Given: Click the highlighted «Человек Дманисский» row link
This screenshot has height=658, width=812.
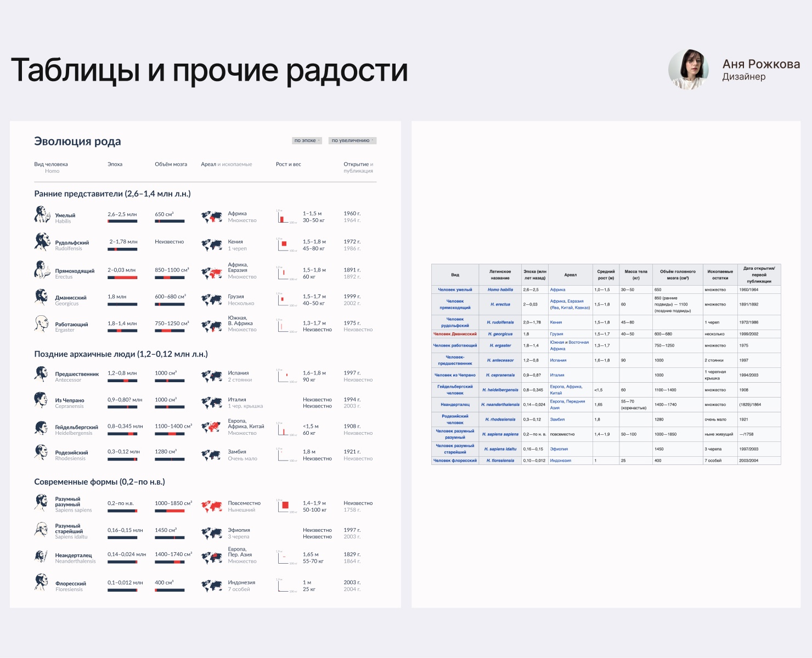Looking at the screenshot, I should tap(454, 333).
